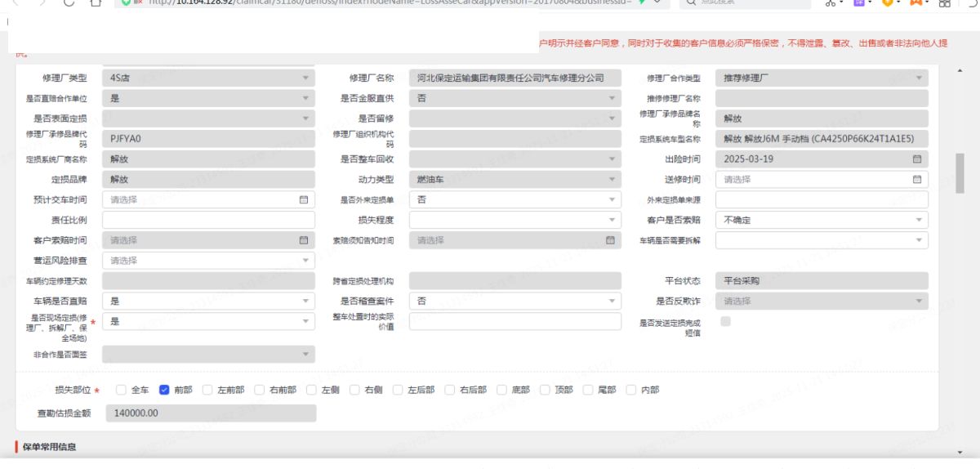The width and height of the screenshot is (980, 469).
Task: Select the 营运风险排查 dropdown
Action: tap(208, 261)
